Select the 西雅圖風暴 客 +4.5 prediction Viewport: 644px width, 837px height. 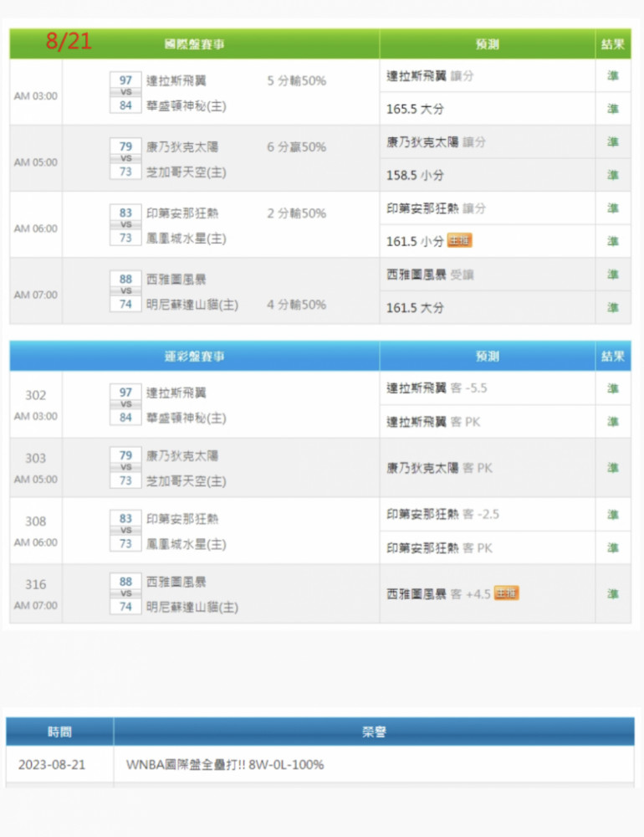click(x=438, y=593)
